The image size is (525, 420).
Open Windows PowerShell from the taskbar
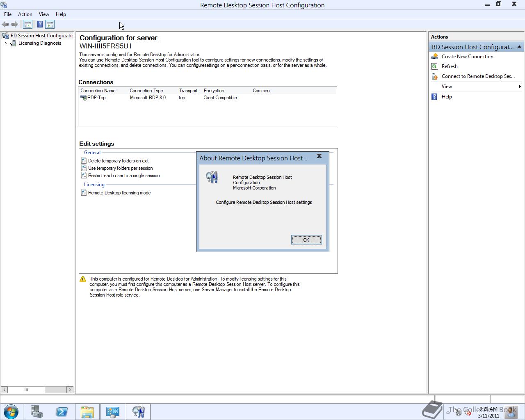click(62, 411)
